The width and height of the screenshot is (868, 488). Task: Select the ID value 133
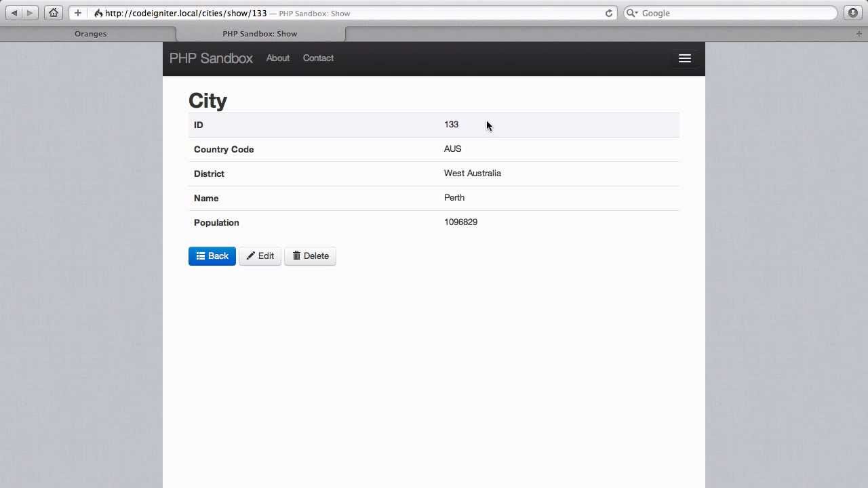pyautogui.click(x=451, y=125)
